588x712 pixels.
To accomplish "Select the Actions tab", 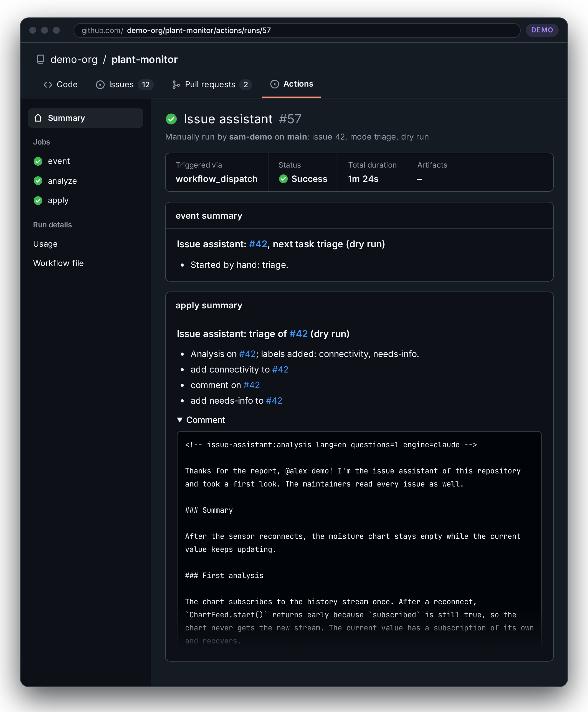I will pos(292,84).
